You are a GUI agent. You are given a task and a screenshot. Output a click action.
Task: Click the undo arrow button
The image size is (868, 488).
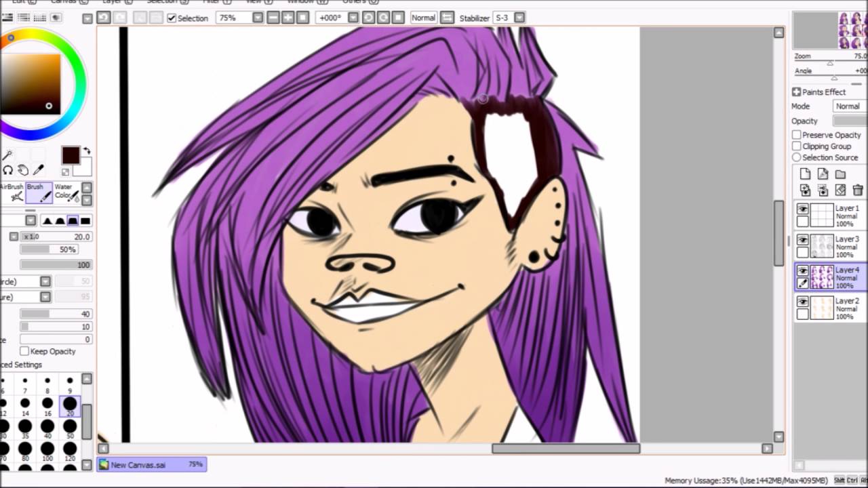[103, 18]
